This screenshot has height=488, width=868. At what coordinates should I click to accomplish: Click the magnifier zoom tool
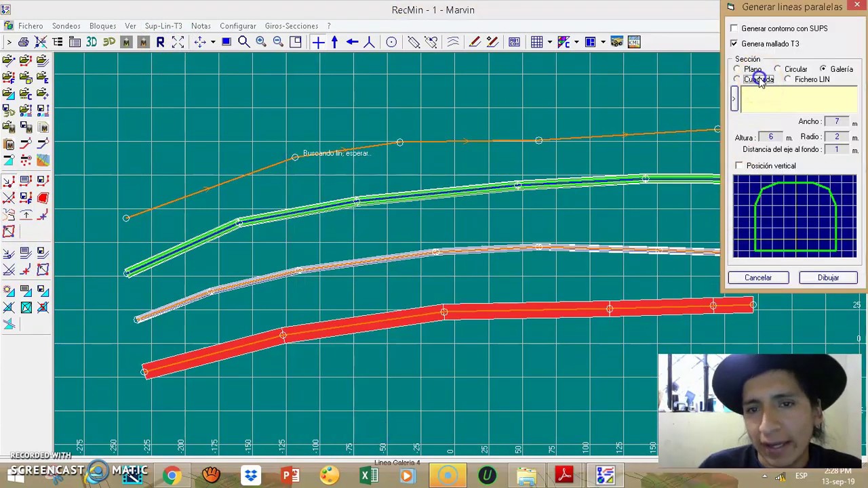click(243, 42)
